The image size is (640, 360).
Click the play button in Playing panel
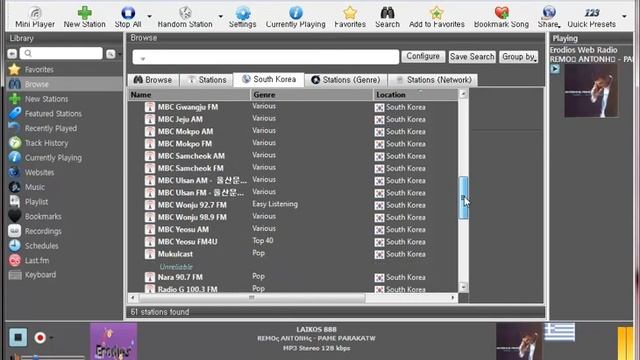tap(555, 69)
